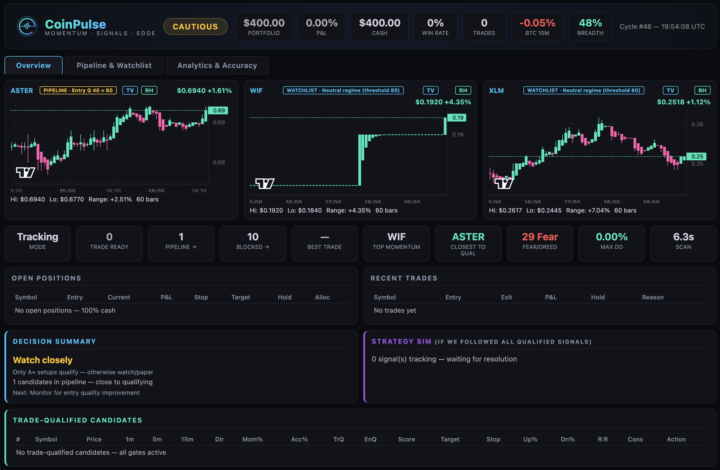The width and height of the screenshot is (720, 470).
Task: Click the Trade Ready tile
Action: pos(109,243)
